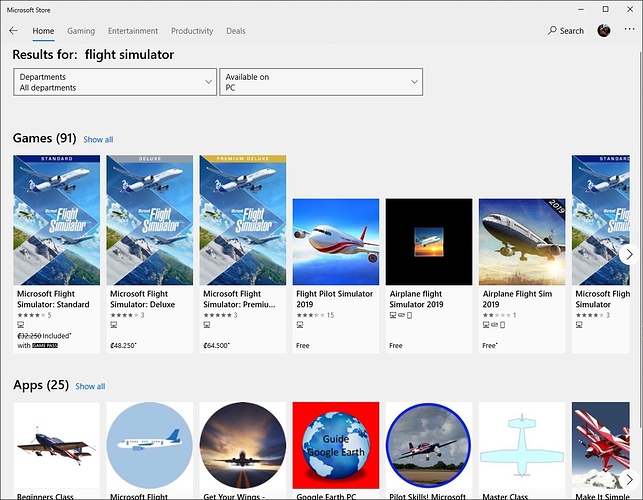
Task: Minimize the Microsoft Store window
Action: [x=581, y=9]
